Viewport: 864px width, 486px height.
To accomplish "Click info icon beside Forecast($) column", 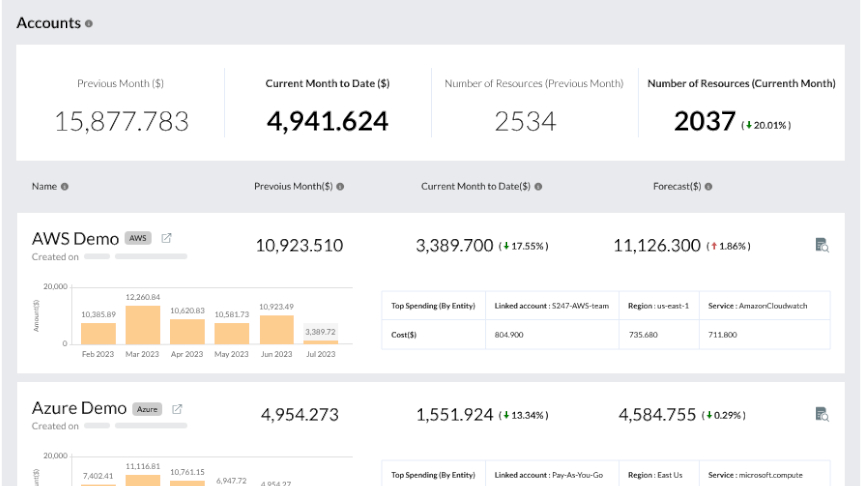I will point(709,187).
